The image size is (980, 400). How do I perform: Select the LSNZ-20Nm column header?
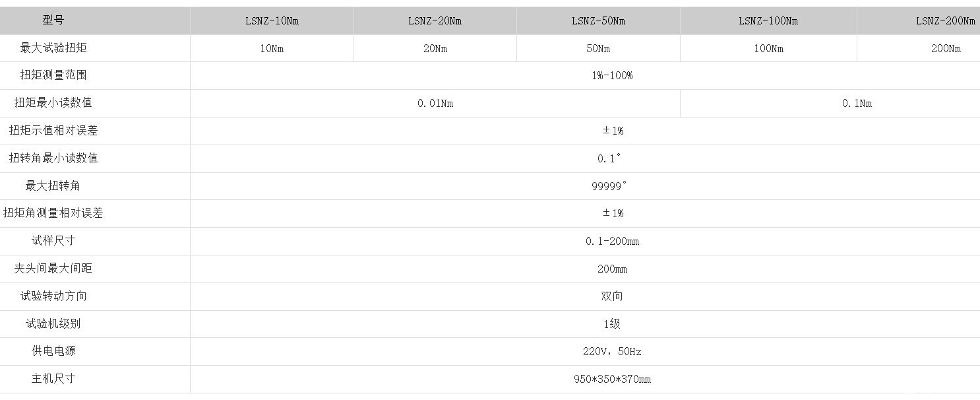(435, 20)
